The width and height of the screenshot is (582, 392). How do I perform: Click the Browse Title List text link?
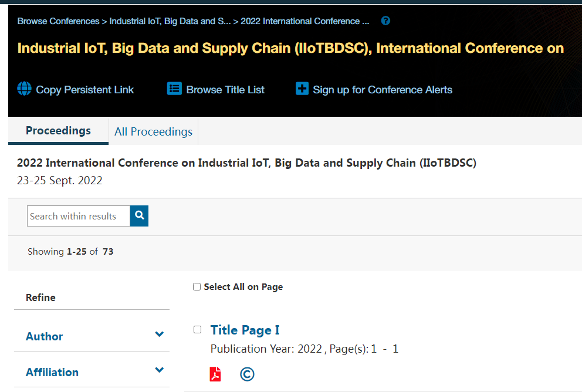coord(225,90)
